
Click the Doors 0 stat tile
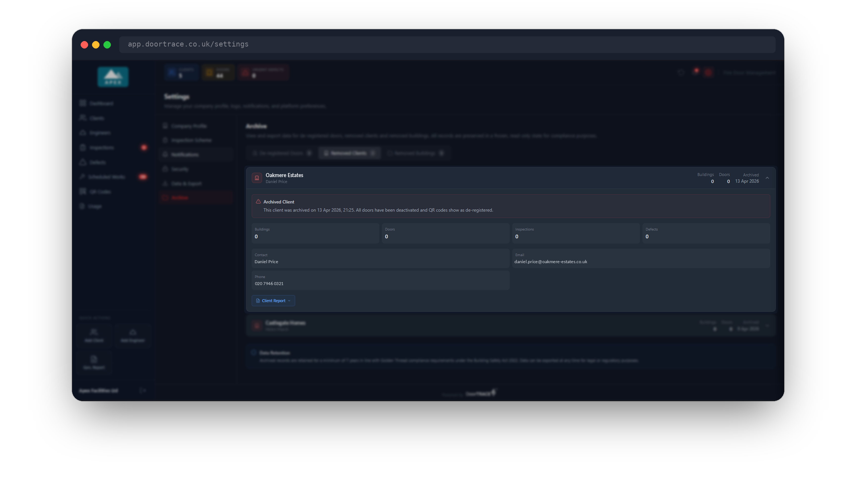point(445,233)
